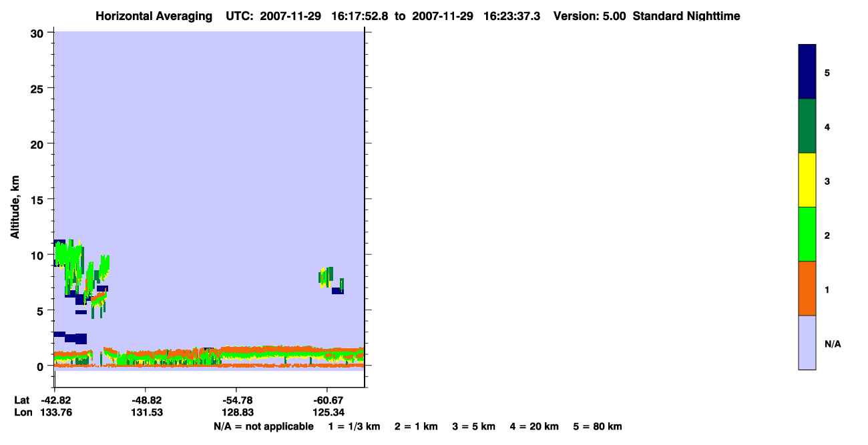868x445 pixels.
Task: Click the dark blue colorbar segment labeled 5
Action: (x=807, y=72)
